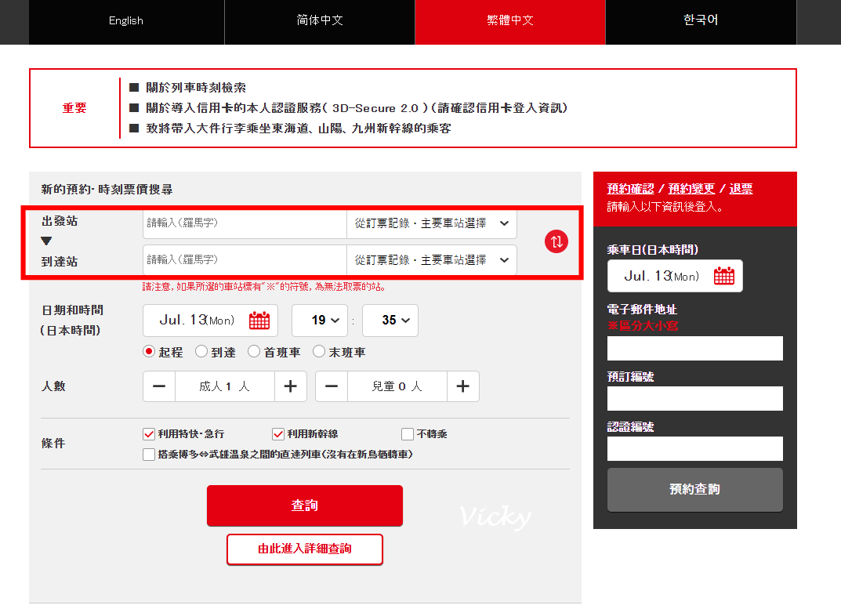Select the 到達 arrival radio button
Image resolution: width=841 pixels, height=616 pixels.
click(x=201, y=351)
